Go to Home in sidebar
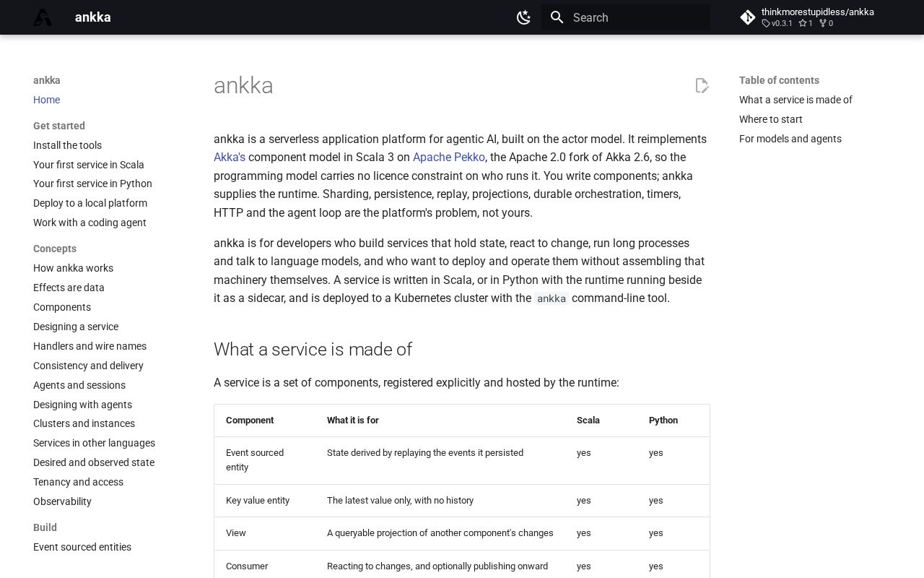The height and width of the screenshot is (578, 924). click(x=46, y=100)
